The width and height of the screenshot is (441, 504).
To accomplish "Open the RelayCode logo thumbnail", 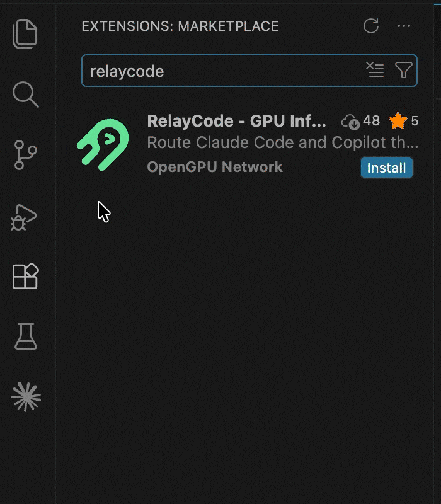I will pos(103,145).
